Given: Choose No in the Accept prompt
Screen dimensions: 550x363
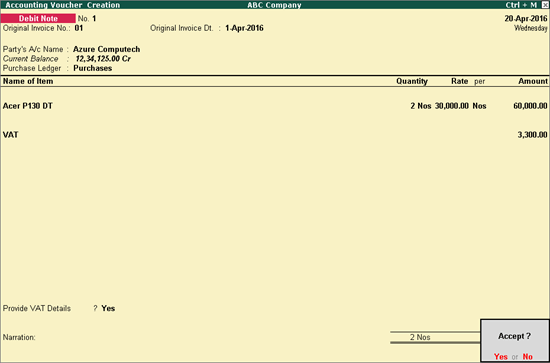Looking at the screenshot, I should [x=528, y=357].
